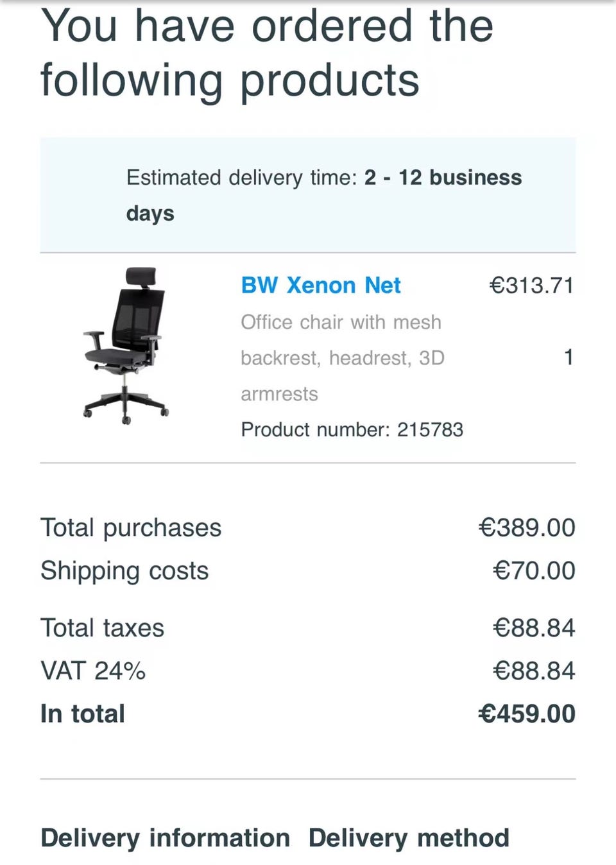Click the office chair description text
This screenshot has height=865, width=616.
tap(341, 357)
